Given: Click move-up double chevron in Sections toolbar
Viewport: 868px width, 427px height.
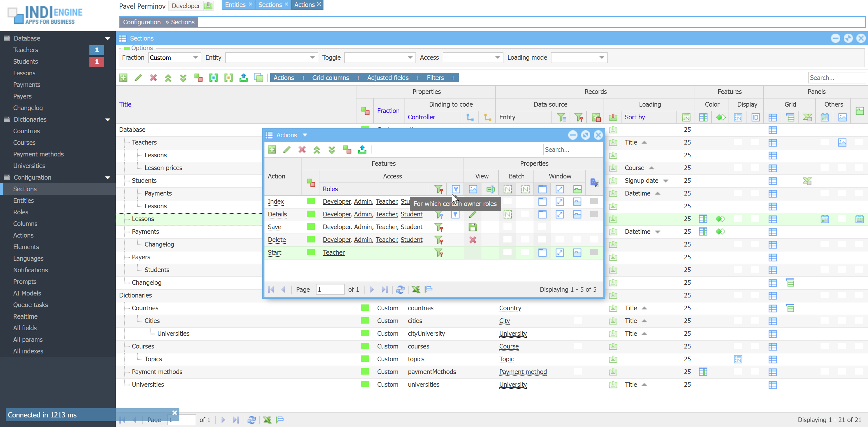Looking at the screenshot, I should pos(168,78).
